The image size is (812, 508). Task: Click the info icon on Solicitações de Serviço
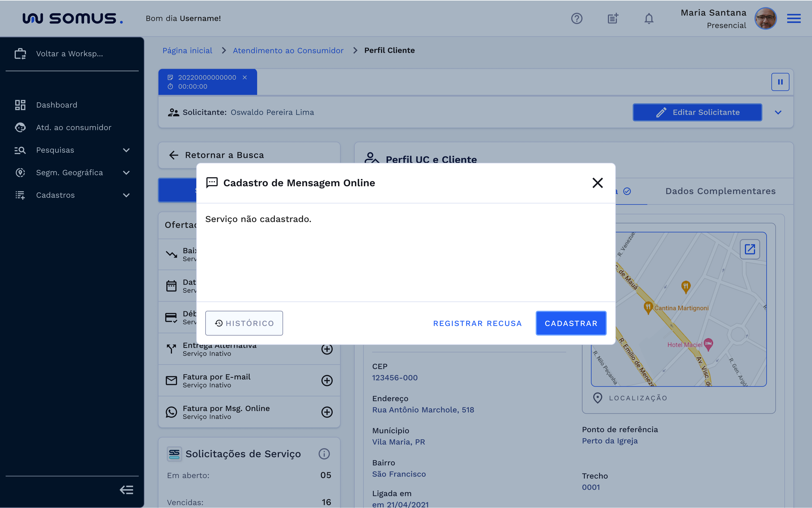324,454
